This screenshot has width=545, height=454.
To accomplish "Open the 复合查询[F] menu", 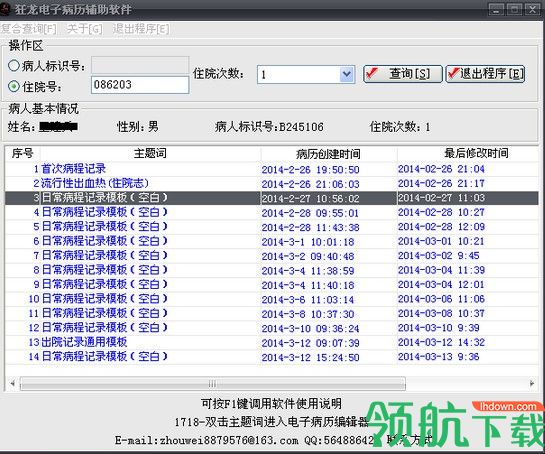I will 29,29.
